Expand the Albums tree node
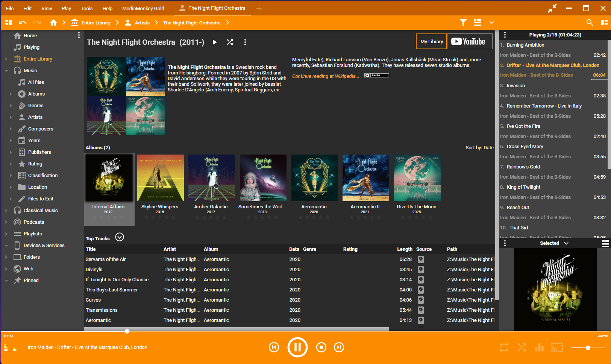 (11, 94)
